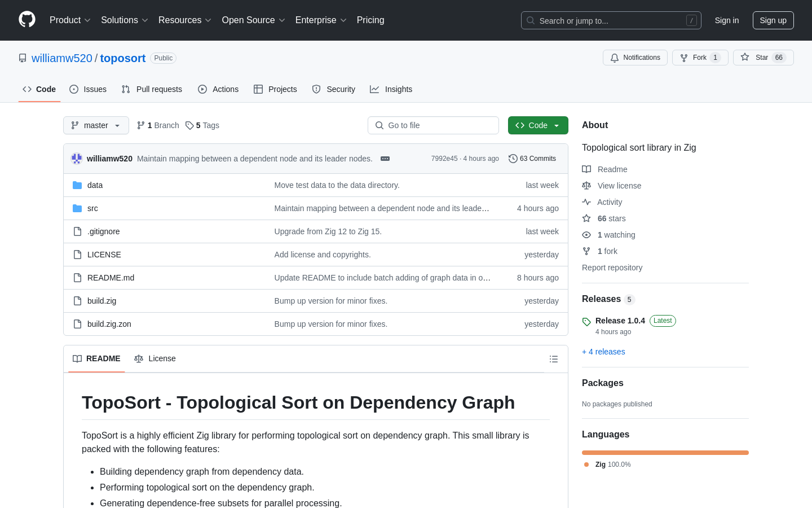Click the build.zig file icon
Screen dimensions: 812x508
pyautogui.click(x=77, y=301)
